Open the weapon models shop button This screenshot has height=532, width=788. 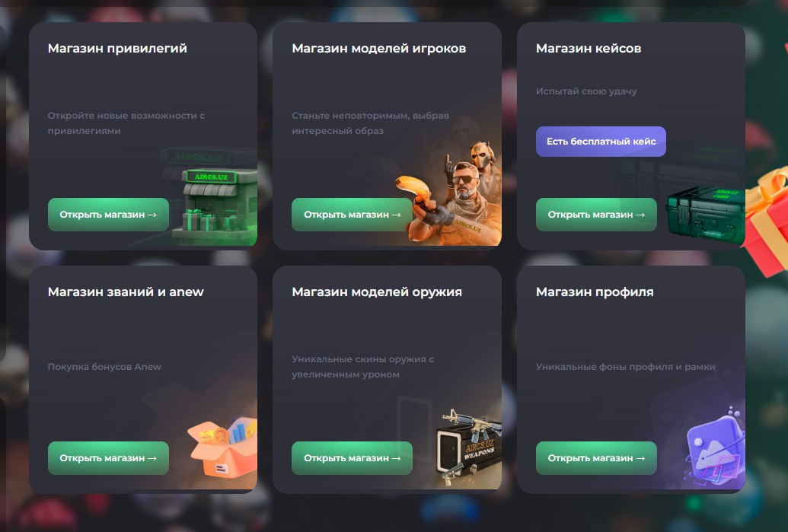[352, 458]
